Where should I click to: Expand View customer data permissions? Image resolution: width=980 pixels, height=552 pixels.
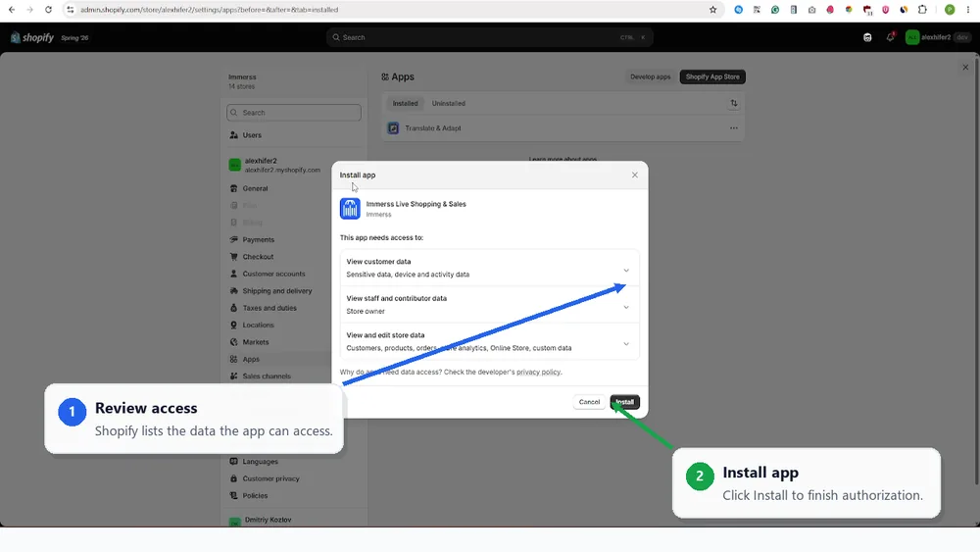click(x=490, y=269)
